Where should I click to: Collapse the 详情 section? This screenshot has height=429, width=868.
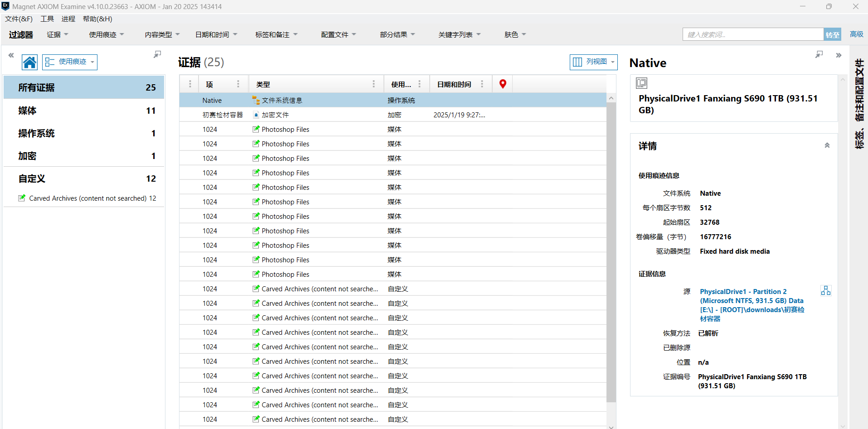tap(827, 145)
